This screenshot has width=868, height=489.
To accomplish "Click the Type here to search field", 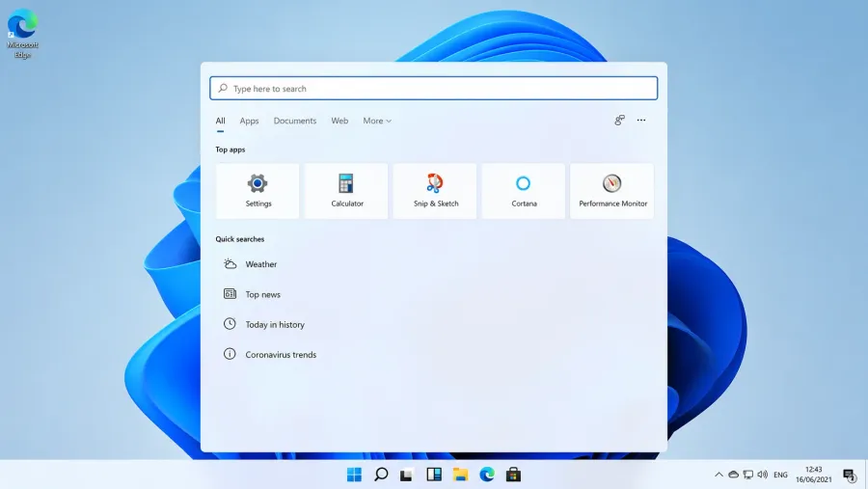I will (433, 88).
